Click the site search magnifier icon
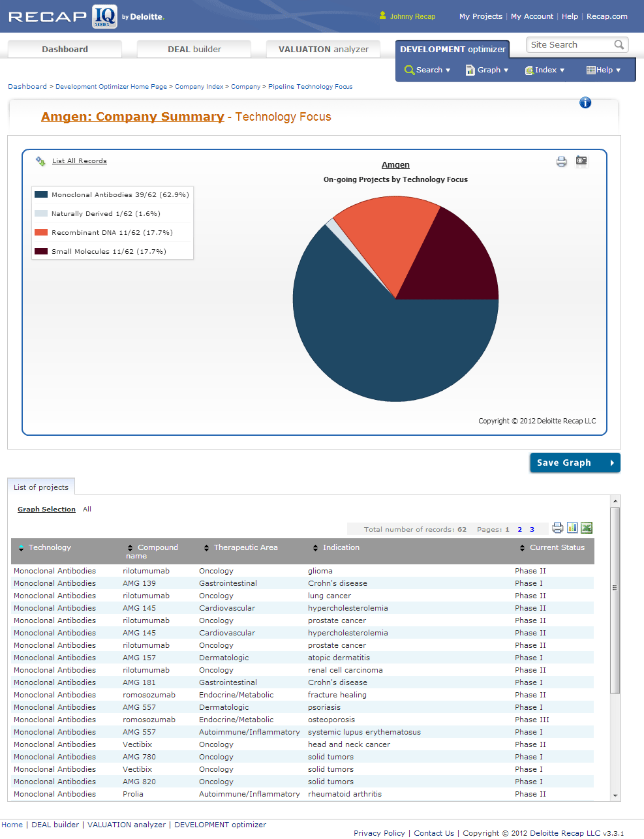The width and height of the screenshot is (644, 839). coord(619,45)
